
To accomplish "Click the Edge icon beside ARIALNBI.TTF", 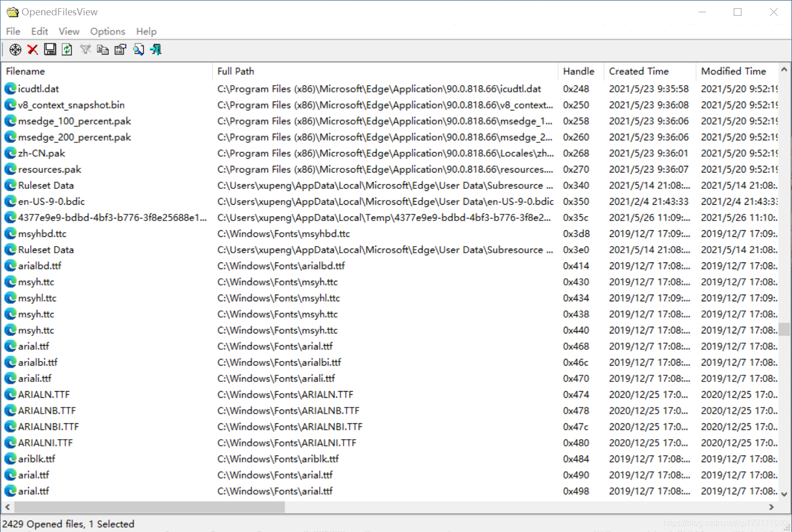I will click(x=10, y=426).
